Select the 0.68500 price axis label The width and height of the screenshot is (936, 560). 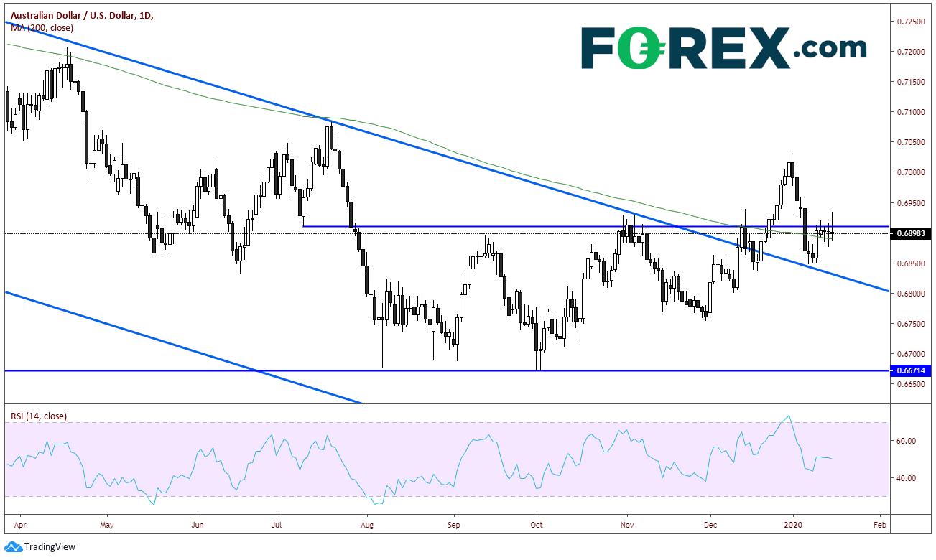tap(909, 263)
